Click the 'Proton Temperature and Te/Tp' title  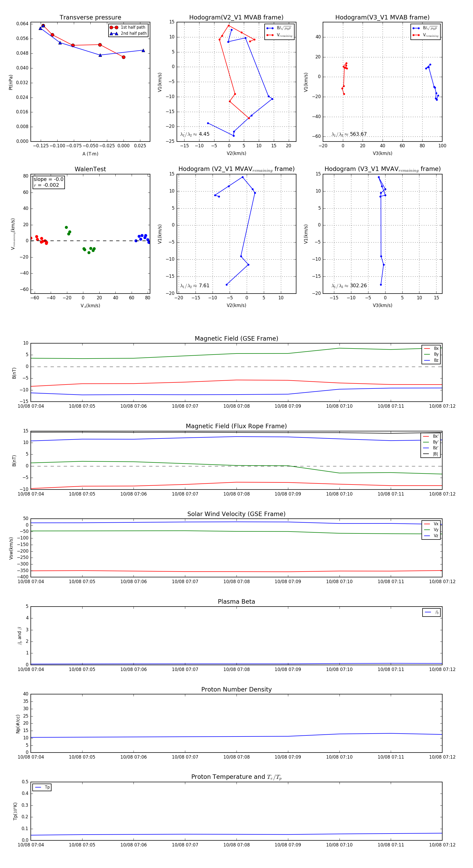236,777
